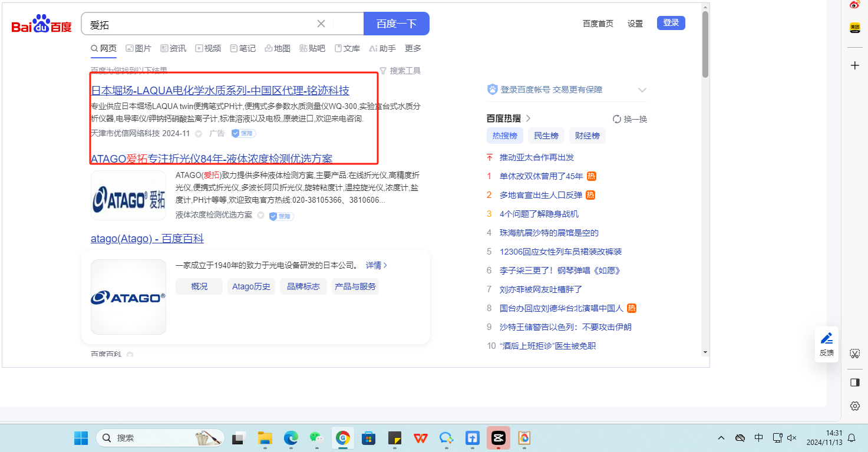This screenshot has width=868, height=452.
Task: Open 搜索工具 filter options
Action: 400,71
